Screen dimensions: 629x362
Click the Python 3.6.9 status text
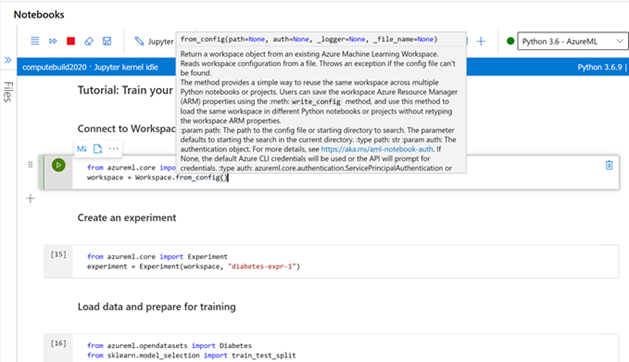point(600,67)
